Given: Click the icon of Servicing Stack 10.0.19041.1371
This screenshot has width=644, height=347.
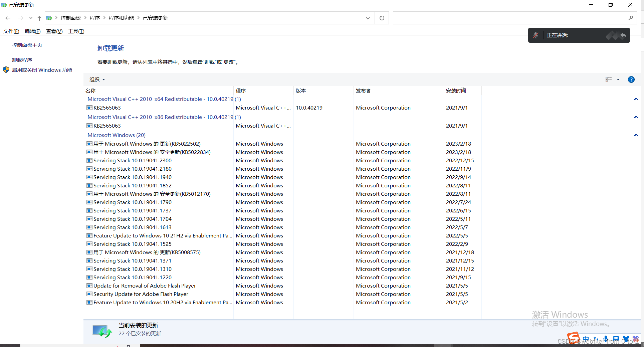Looking at the screenshot, I should [x=89, y=261].
